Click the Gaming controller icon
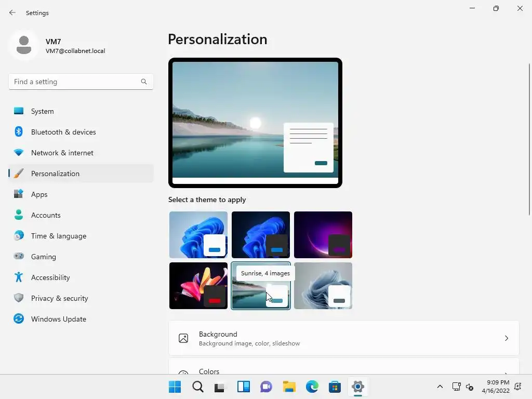This screenshot has width=532, height=399. pos(19,256)
